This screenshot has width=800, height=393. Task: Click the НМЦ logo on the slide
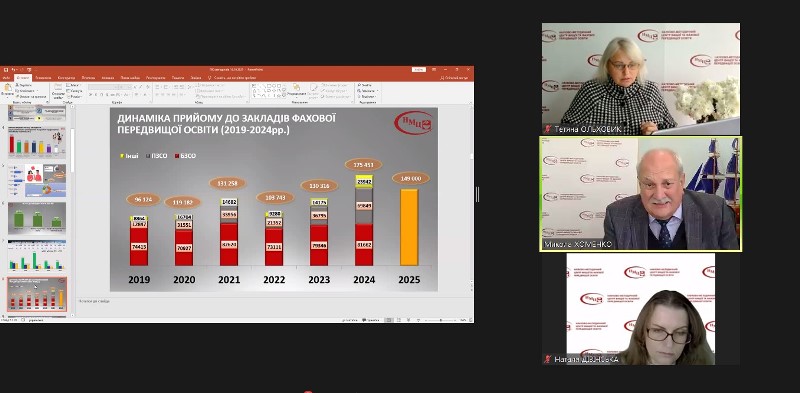pos(413,124)
